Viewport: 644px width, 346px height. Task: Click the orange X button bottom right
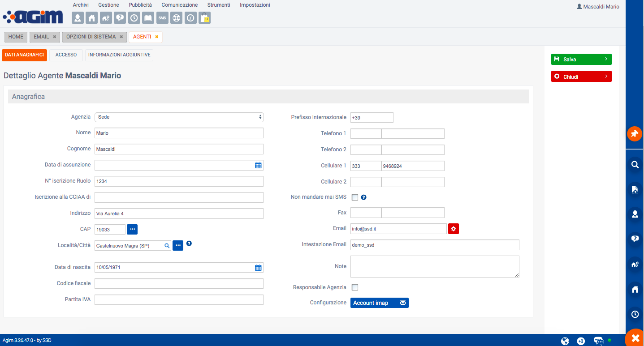(635, 338)
